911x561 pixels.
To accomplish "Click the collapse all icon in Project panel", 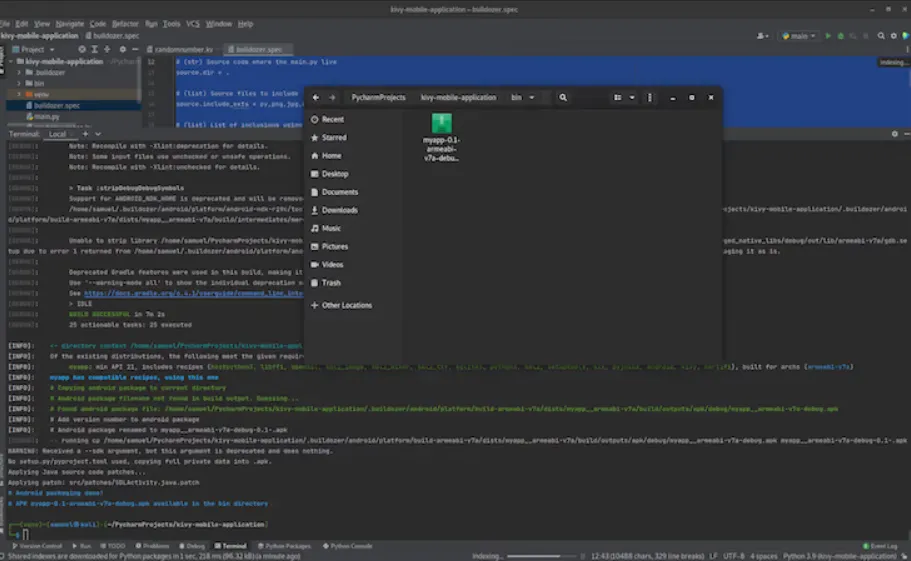I will coord(107,49).
